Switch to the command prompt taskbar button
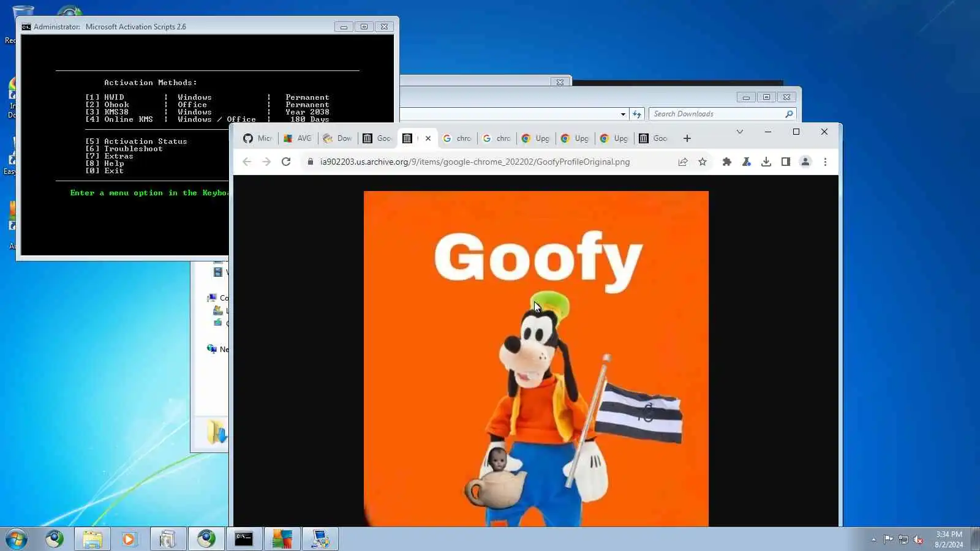980x551 pixels. click(x=244, y=539)
